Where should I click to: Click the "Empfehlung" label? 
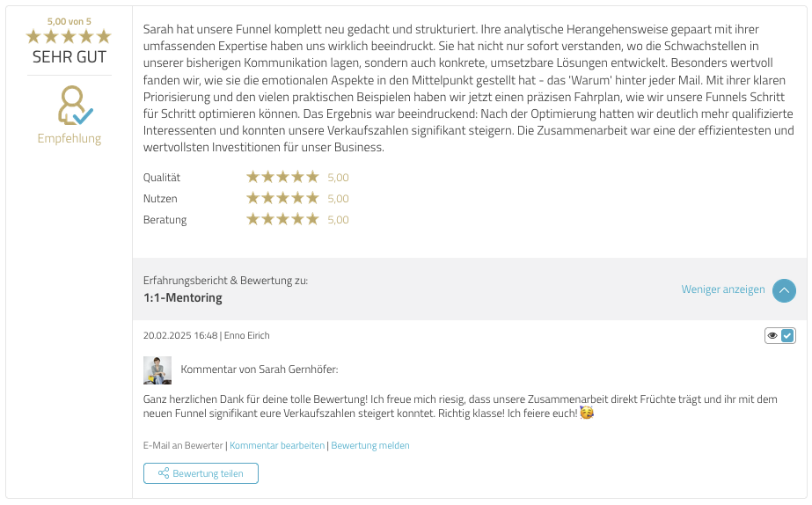click(x=69, y=138)
